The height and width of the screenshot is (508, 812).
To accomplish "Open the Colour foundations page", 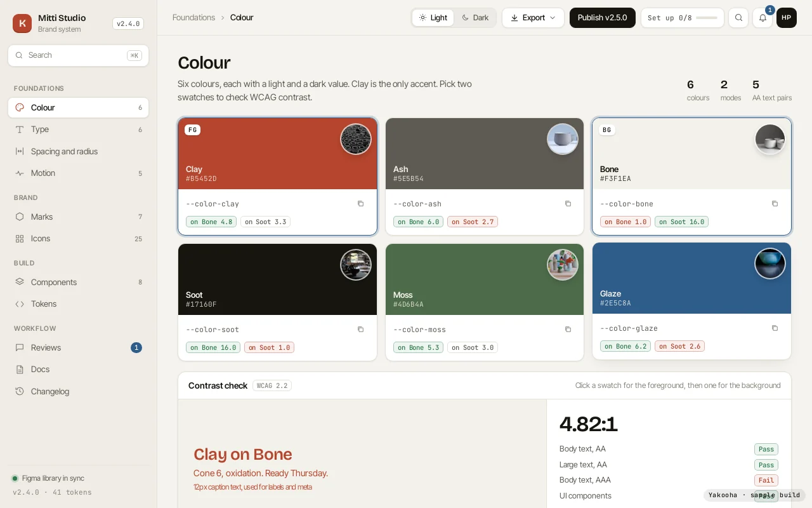I will point(79,107).
